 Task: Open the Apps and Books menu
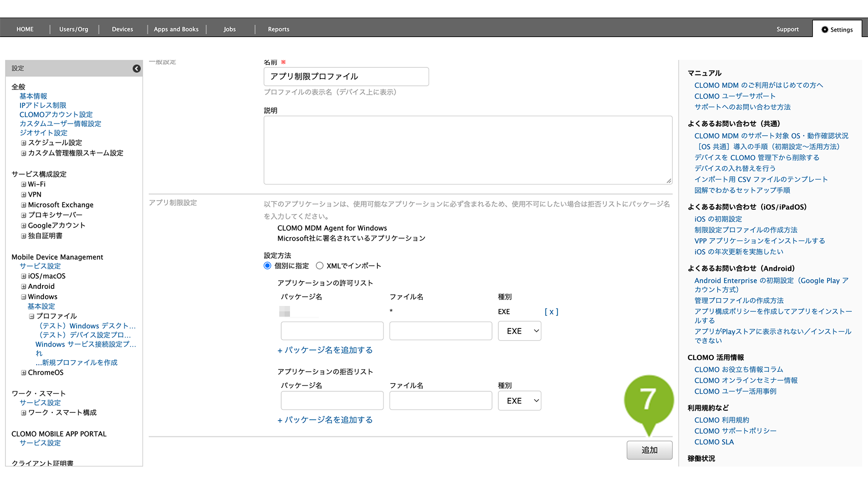[176, 29]
